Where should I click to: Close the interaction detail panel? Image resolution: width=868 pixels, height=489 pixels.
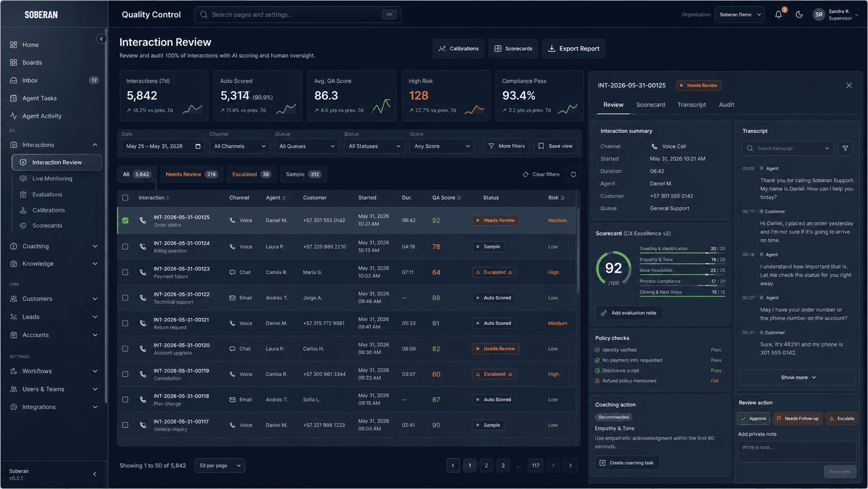click(x=849, y=85)
